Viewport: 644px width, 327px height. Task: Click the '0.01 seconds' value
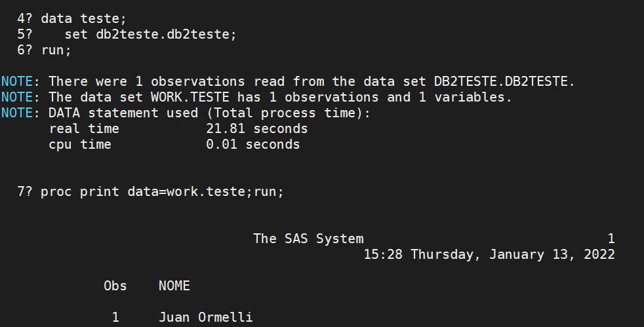point(252,144)
